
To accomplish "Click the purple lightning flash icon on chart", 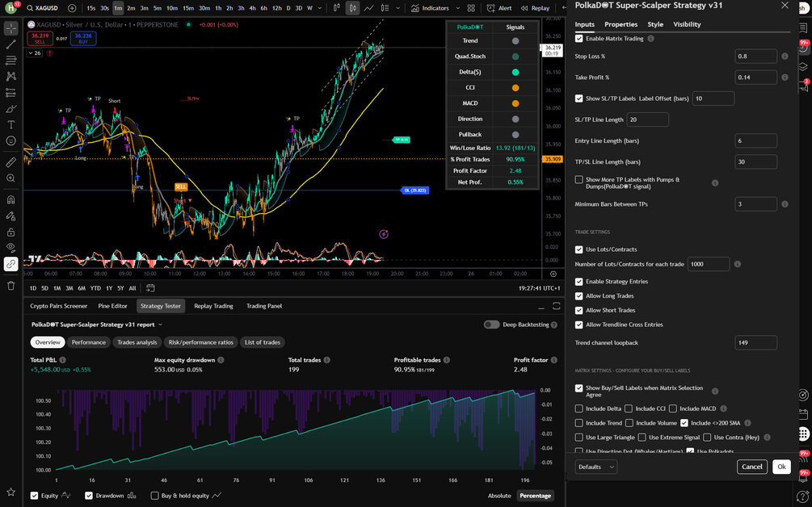I will pos(383,234).
